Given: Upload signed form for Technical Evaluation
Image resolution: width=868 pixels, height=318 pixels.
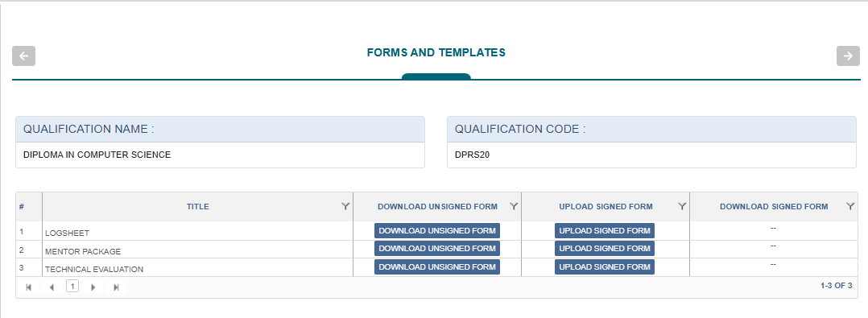Looking at the screenshot, I should [x=605, y=266].
